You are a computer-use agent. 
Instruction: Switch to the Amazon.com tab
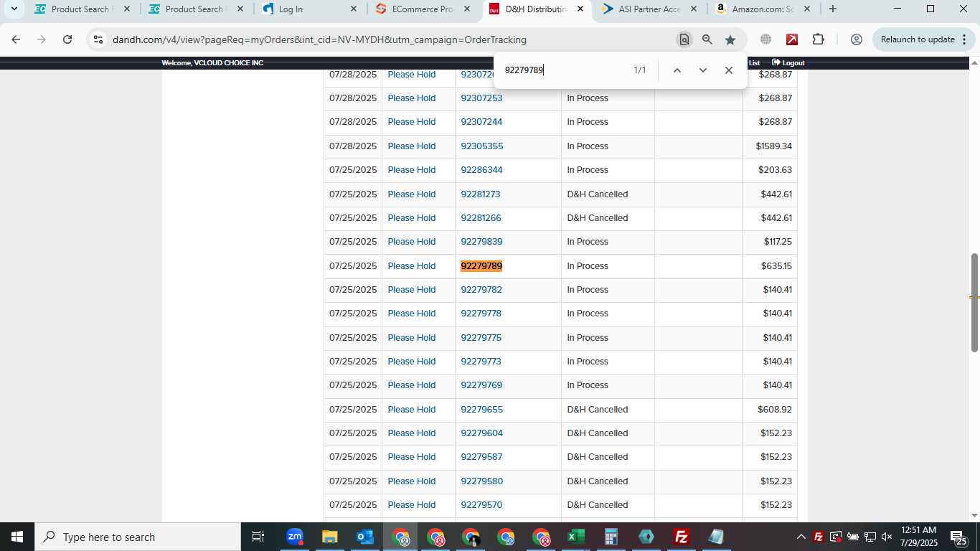[763, 9]
